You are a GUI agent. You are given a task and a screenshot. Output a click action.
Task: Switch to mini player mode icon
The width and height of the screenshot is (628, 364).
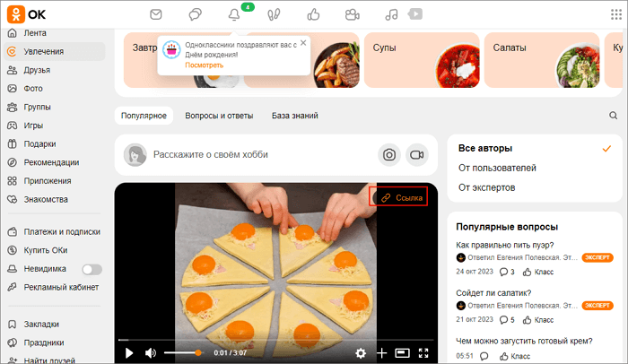[x=402, y=352]
